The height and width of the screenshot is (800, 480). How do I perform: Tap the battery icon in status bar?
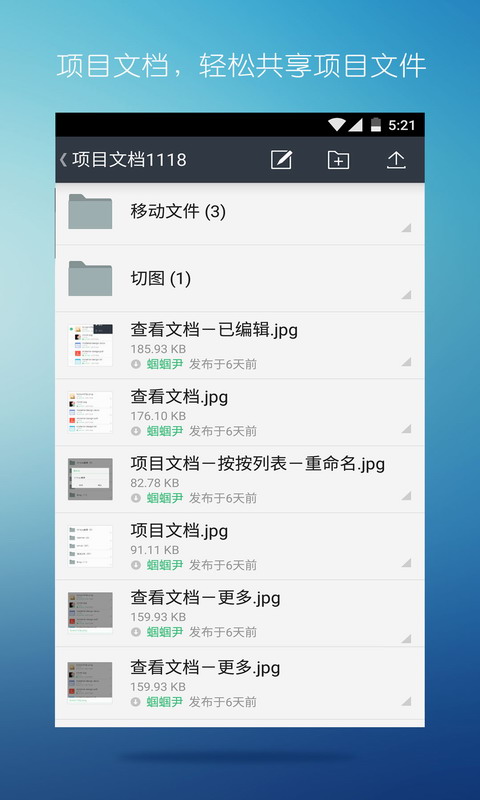point(376,124)
